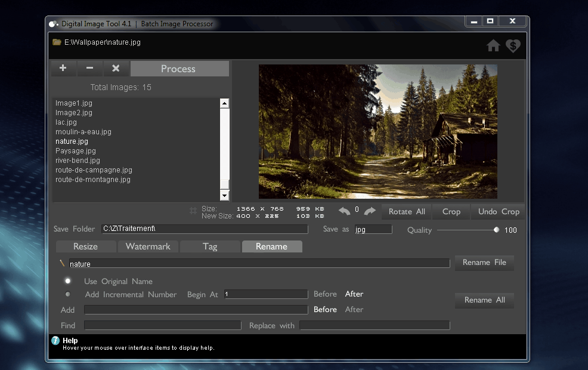Click the image list scroll up arrow
588x370 pixels.
click(x=224, y=103)
